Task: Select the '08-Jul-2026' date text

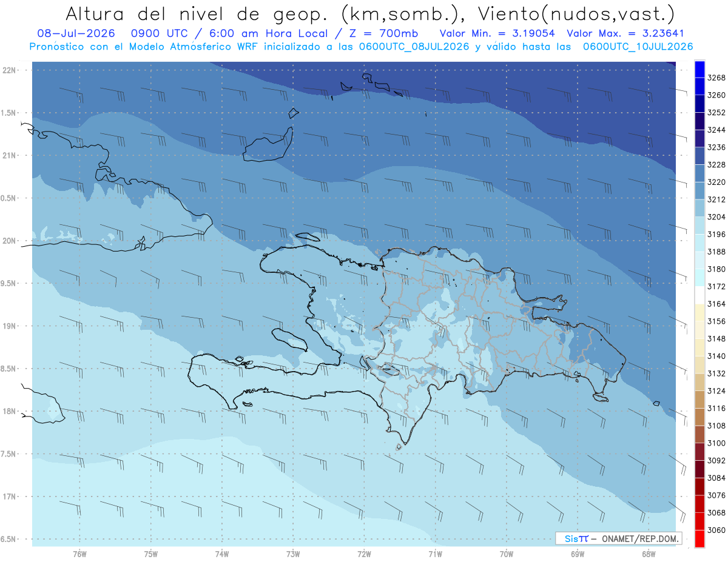Action: click(x=75, y=33)
